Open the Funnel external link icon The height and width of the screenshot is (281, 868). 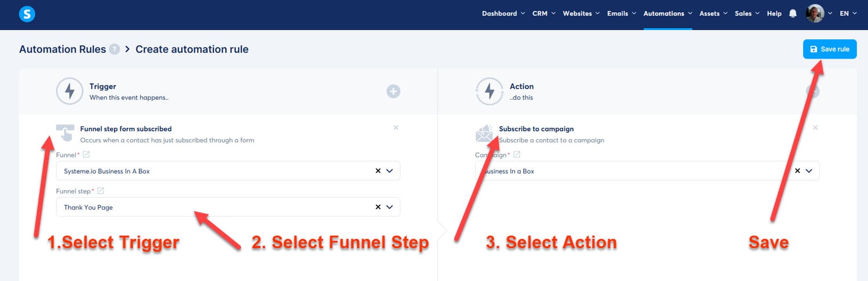(86, 155)
